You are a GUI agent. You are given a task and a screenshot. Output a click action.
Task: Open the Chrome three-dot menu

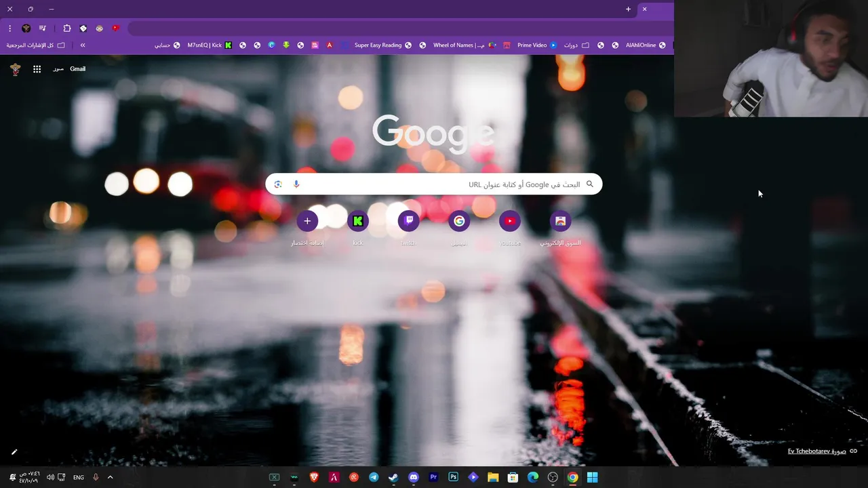point(9,28)
